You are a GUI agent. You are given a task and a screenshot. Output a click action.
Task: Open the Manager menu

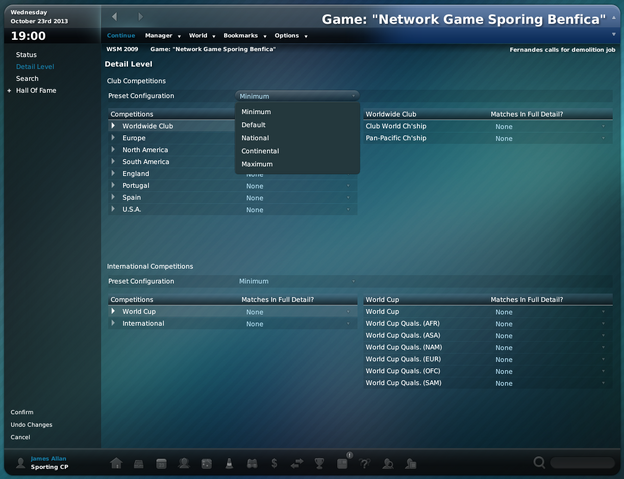coord(162,36)
